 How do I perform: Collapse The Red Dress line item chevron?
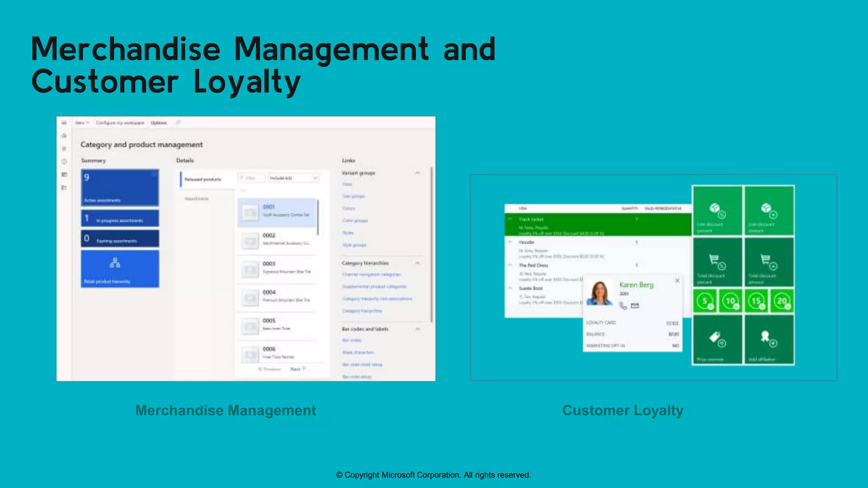(510, 265)
